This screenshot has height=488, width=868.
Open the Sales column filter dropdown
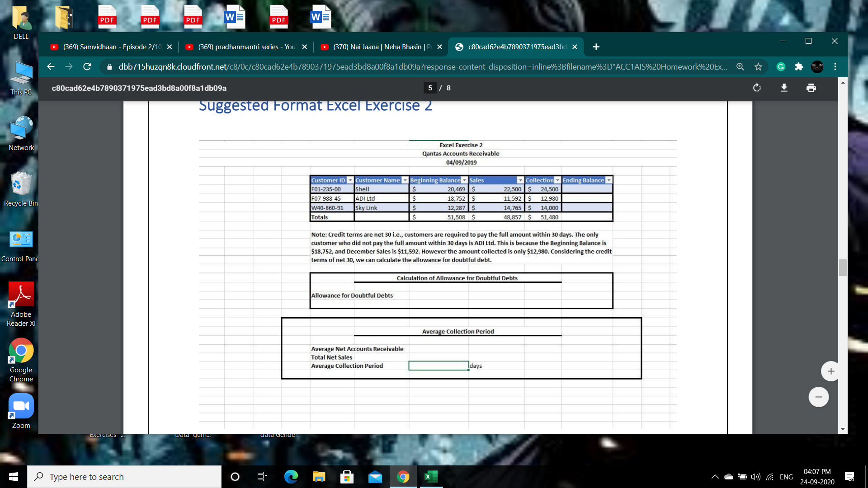pos(519,180)
